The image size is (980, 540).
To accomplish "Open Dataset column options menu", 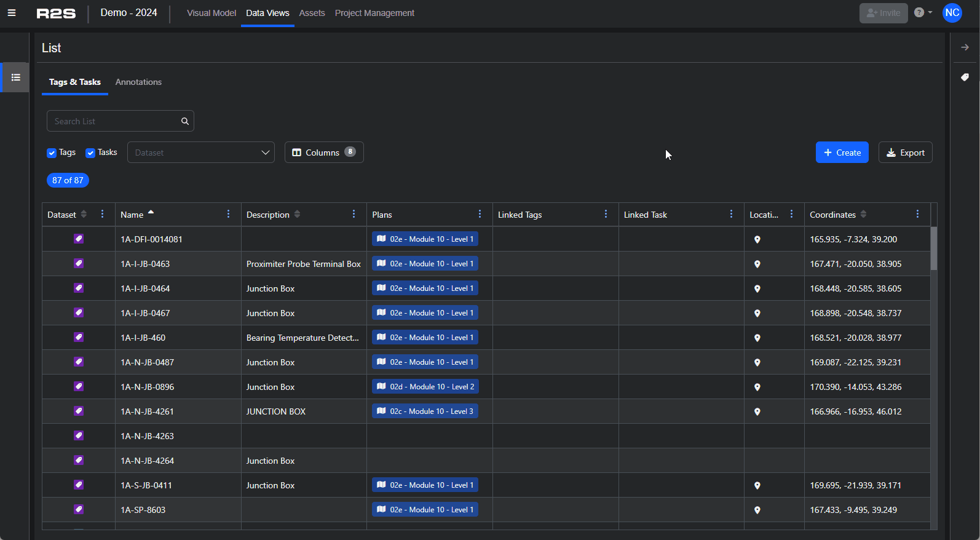I will point(103,214).
